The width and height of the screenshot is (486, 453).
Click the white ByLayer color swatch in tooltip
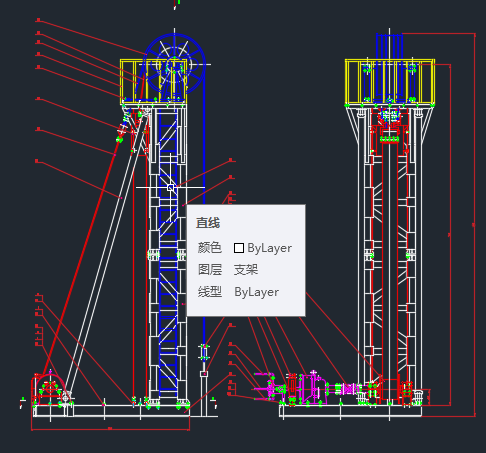239,248
